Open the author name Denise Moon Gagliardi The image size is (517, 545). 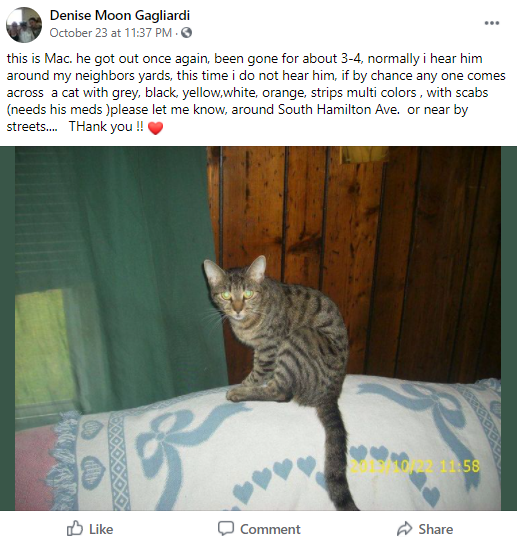tap(120, 15)
